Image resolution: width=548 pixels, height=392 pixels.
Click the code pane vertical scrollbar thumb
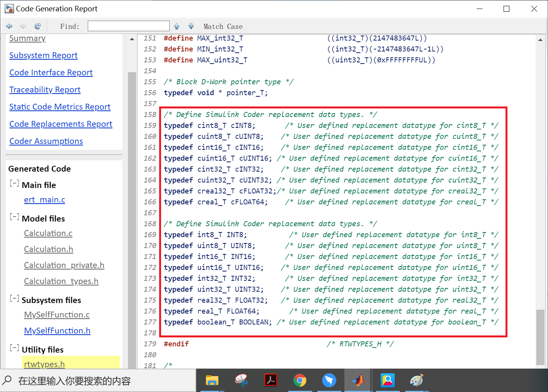[540, 337]
